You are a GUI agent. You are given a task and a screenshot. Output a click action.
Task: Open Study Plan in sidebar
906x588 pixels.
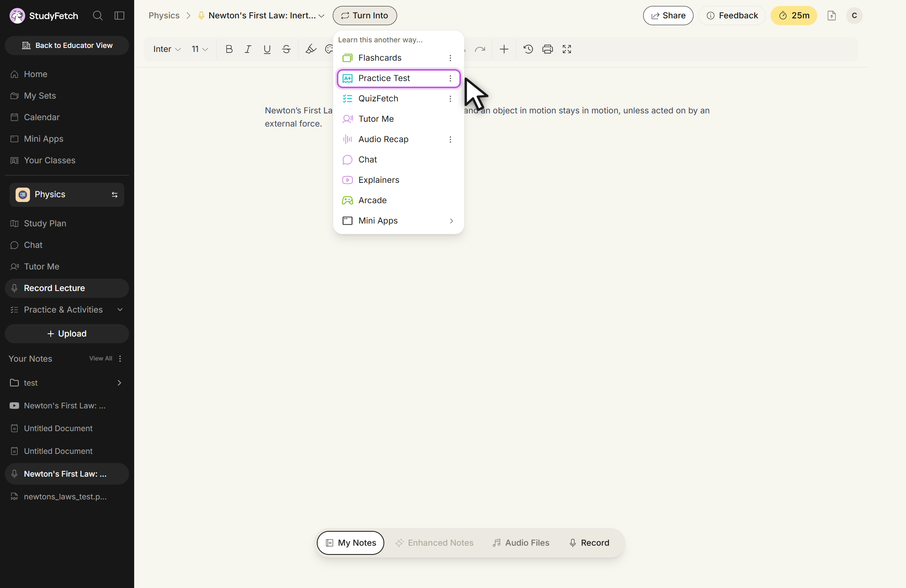[67, 224]
